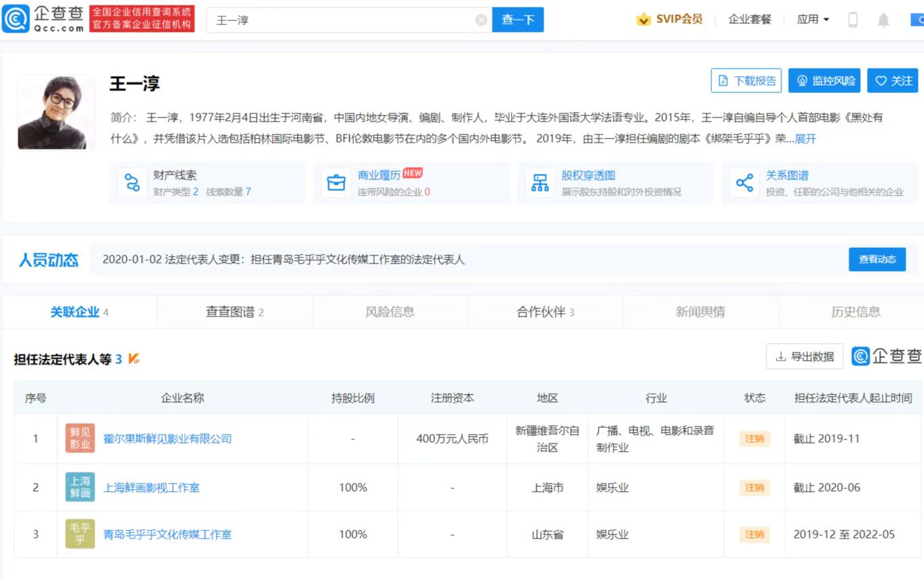This screenshot has height=580, width=924.
Task: Click the 关系图谱 share-node icon
Action: (x=745, y=183)
